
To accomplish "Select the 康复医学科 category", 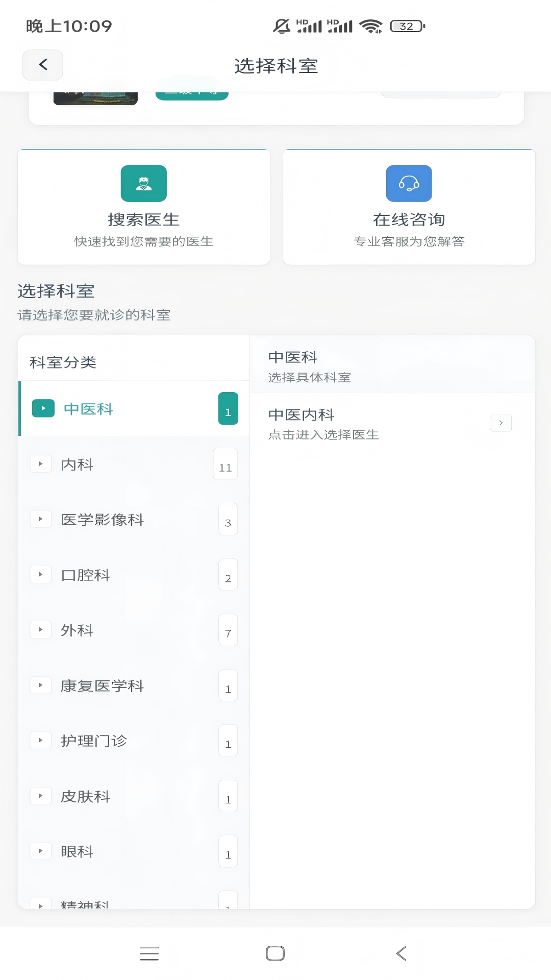I will [134, 685].
